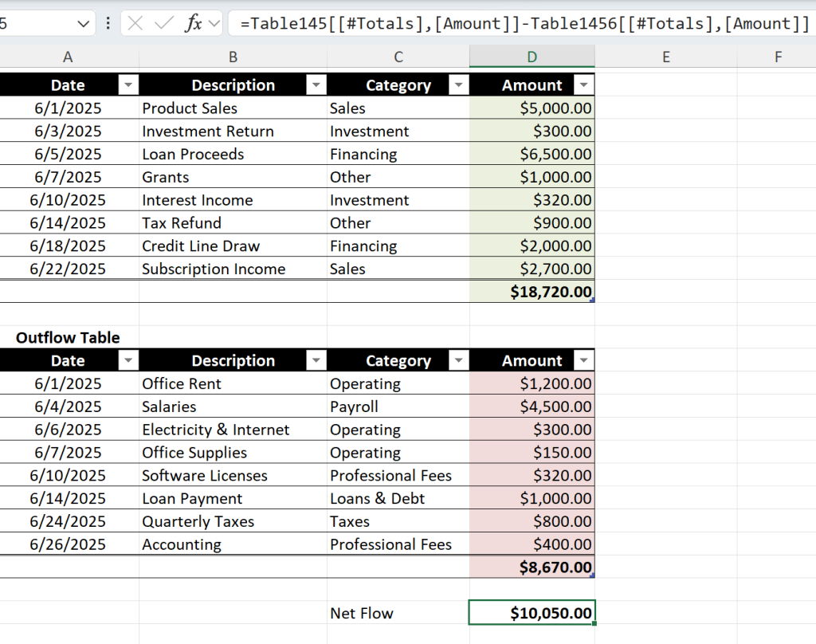Open the Description filter on the inflow table
The height and width of the screenshot is (644, 816).
coord(316,84)
